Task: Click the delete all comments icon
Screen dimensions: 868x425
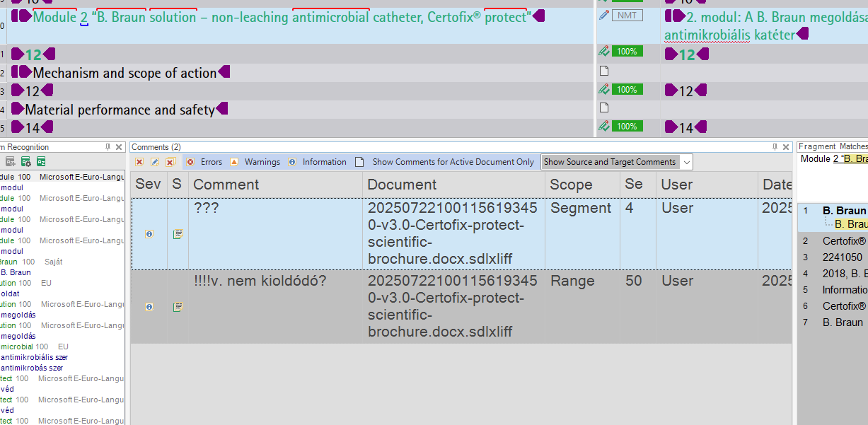Action: click(170, 162)
